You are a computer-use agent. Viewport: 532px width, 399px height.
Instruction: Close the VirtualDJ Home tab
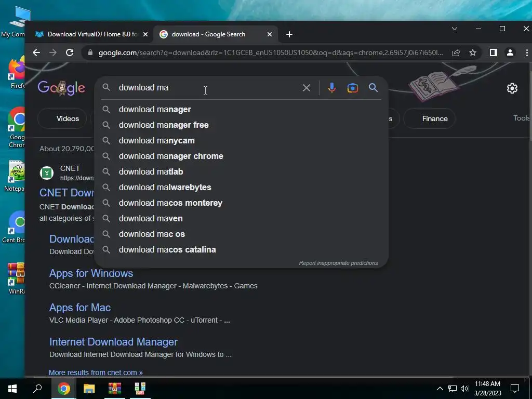coord(145,34)
